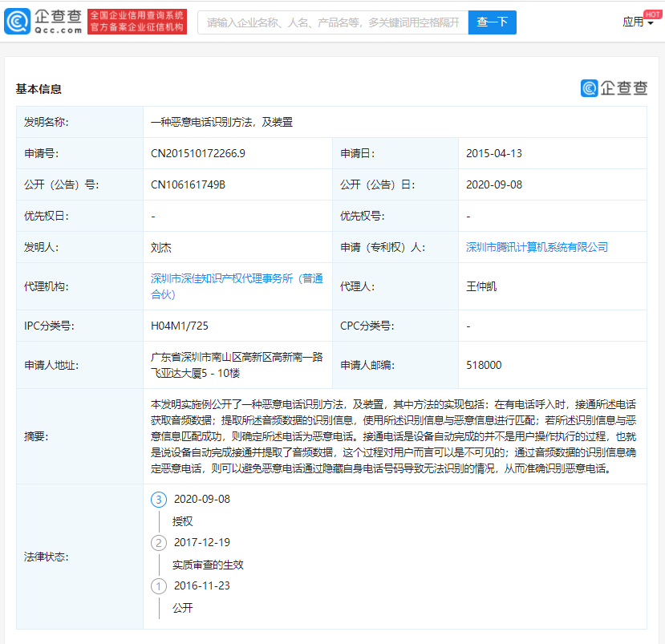This screenshot has height=644, width=665.
Task: Click the legal status date 2016-11-23
Action: (202, 585)
